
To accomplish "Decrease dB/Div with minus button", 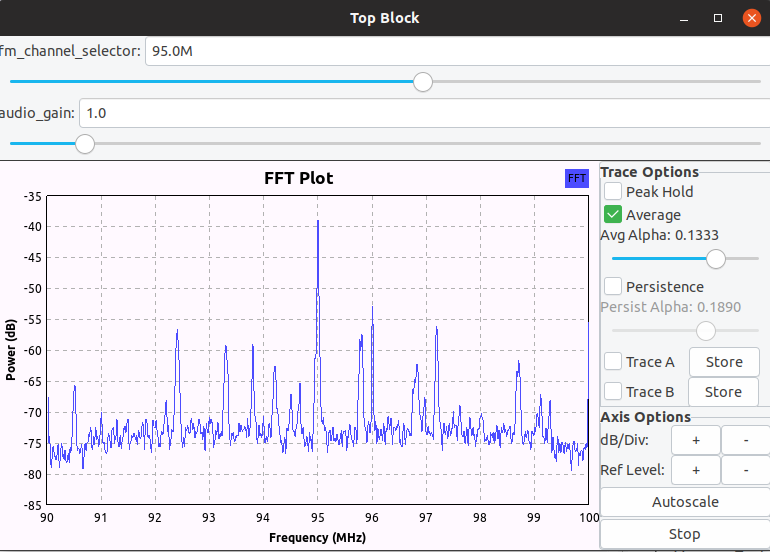I will pos(744,440).
